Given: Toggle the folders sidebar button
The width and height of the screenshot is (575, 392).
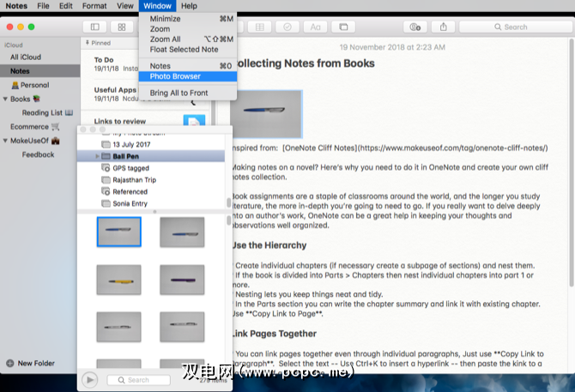Looking at the screenshot, I should (95, 27).
